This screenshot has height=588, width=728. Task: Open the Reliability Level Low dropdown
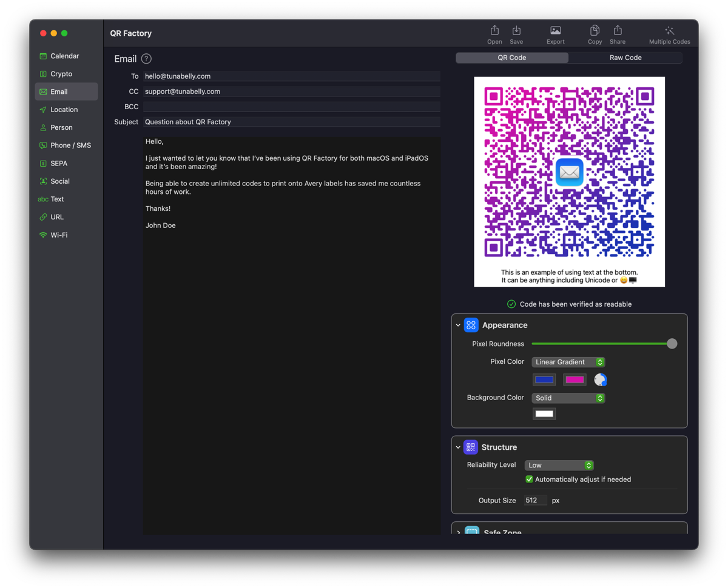point(559,465)
